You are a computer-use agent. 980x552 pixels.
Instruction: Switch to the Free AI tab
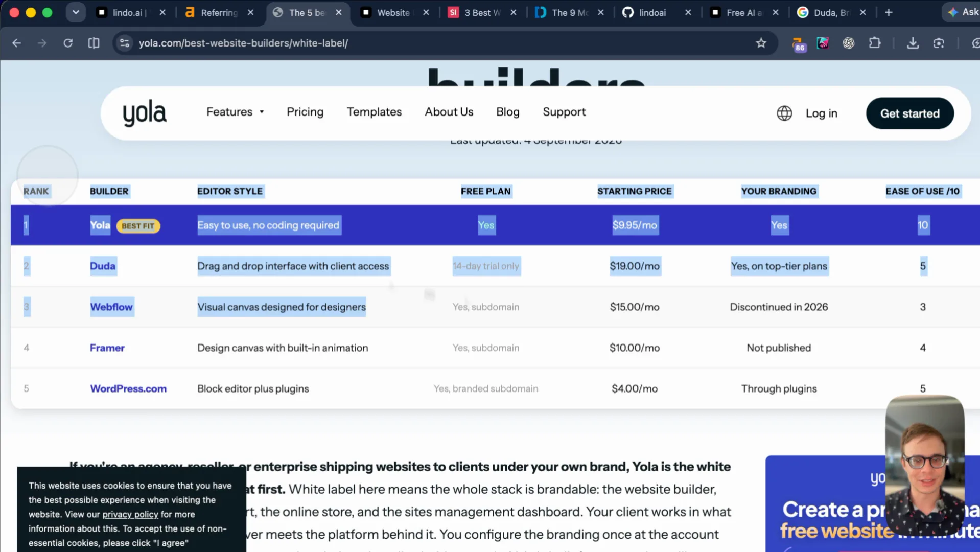743,12
